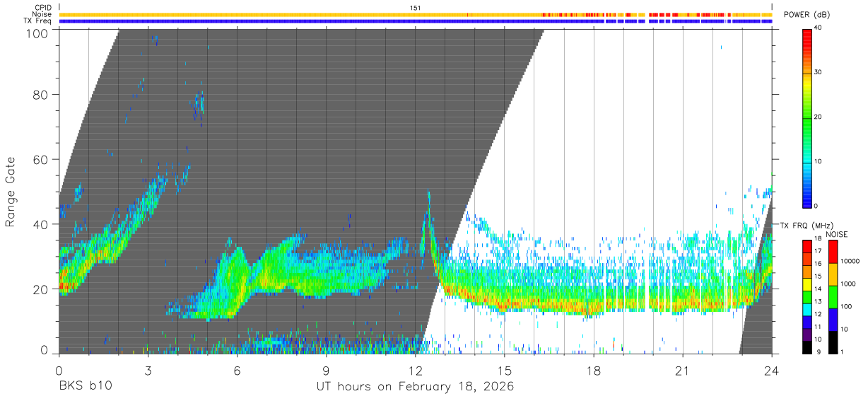This screenshot has height=401, width=868.
Task: Pick the green NOISE swatch above 100
Action: point(832,296)
